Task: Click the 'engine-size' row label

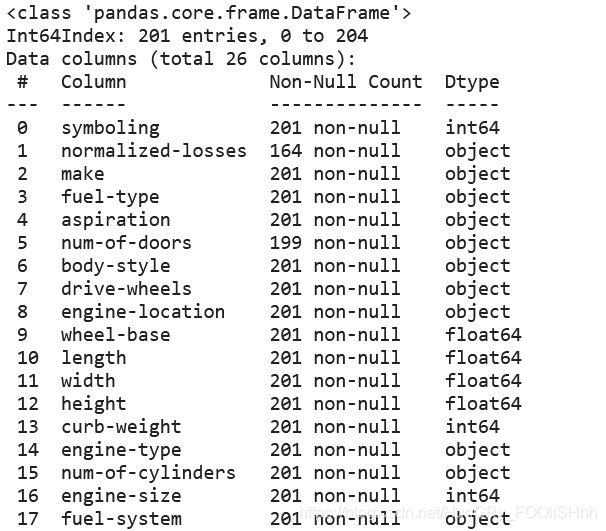Action: 121,496
